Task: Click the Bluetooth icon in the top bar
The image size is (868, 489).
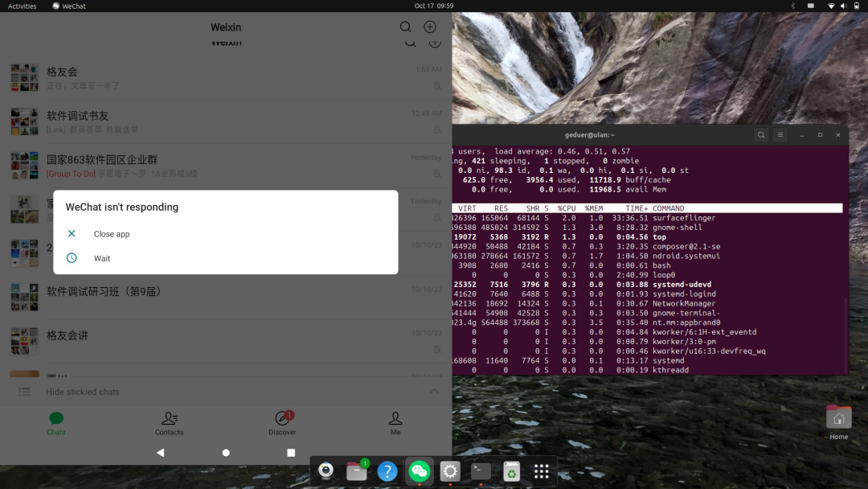Action: [x=792, y=6]
